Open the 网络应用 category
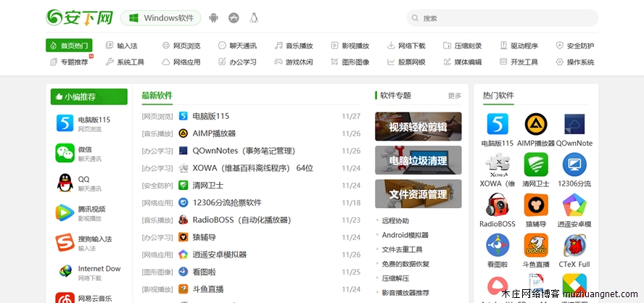Viewport: 644px width, 303px height. coord(181,62)
